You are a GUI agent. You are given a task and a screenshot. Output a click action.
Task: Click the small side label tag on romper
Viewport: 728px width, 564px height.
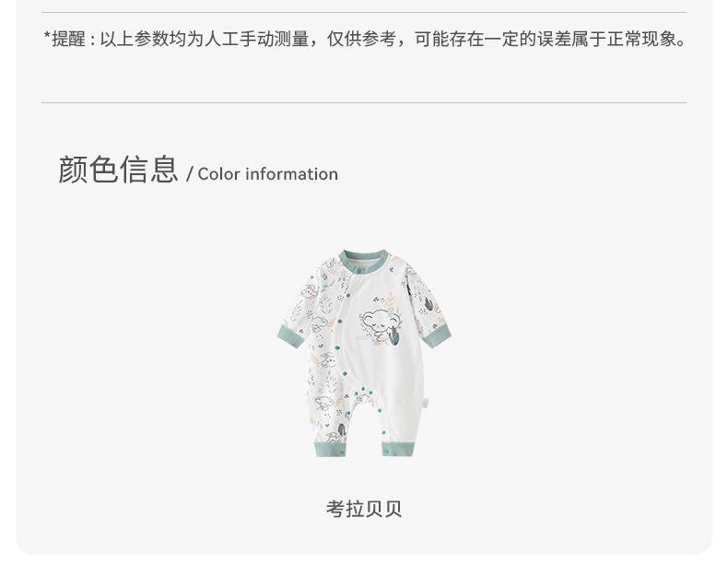point(426,403)
